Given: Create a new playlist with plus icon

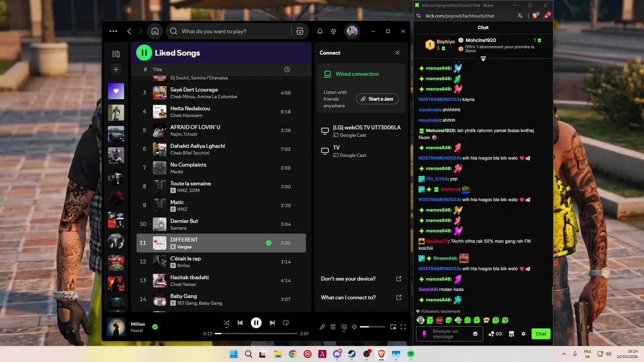Looking at the screenshot, I should pos(116,69).
